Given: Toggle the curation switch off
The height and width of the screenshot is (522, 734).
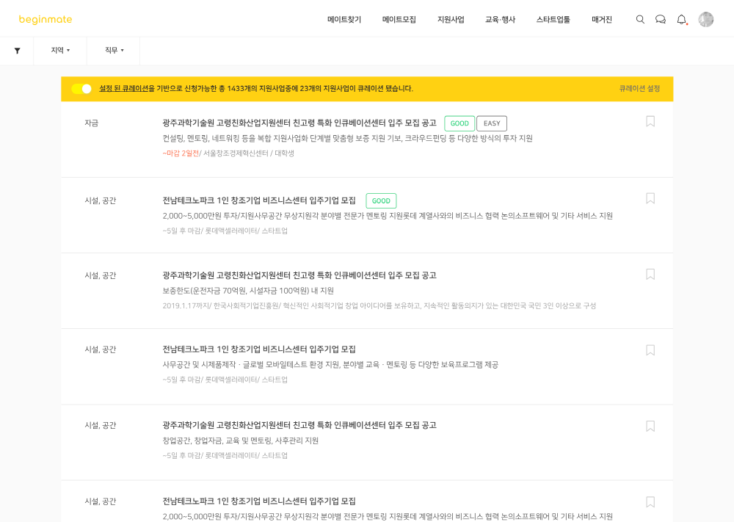Looking at the screenshot, I should [x=81, y=89].
